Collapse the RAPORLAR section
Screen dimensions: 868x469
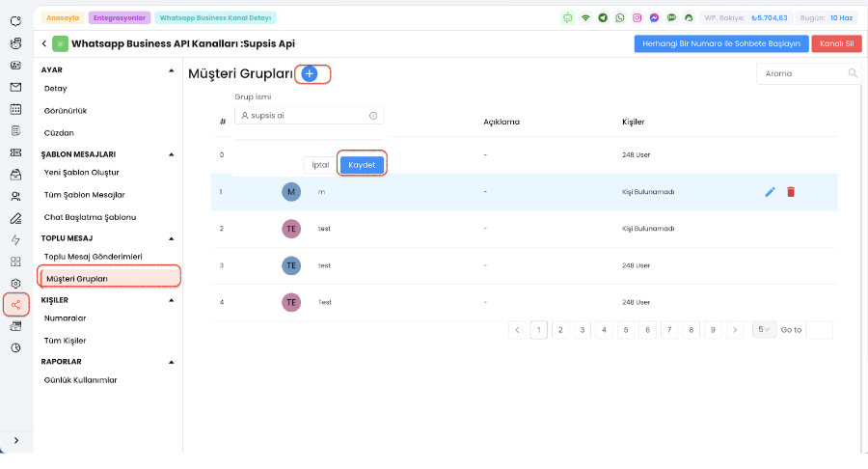(171, 362)
